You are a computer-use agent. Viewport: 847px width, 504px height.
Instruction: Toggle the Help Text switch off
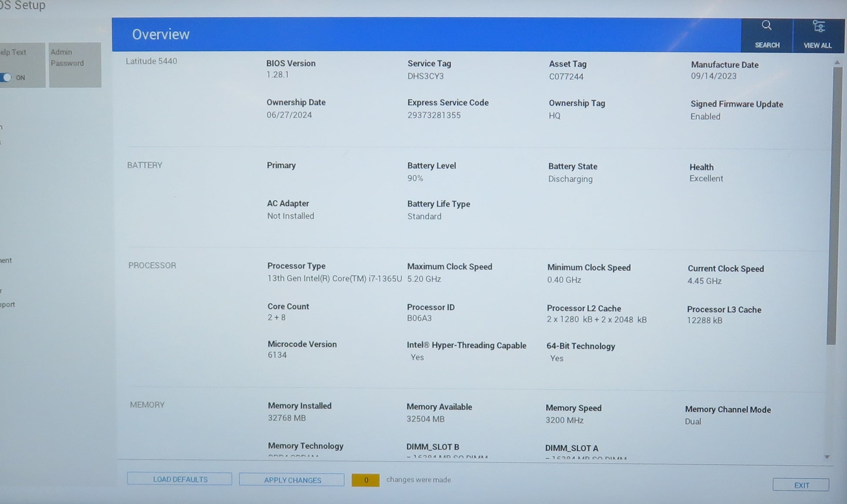[6, 77]
